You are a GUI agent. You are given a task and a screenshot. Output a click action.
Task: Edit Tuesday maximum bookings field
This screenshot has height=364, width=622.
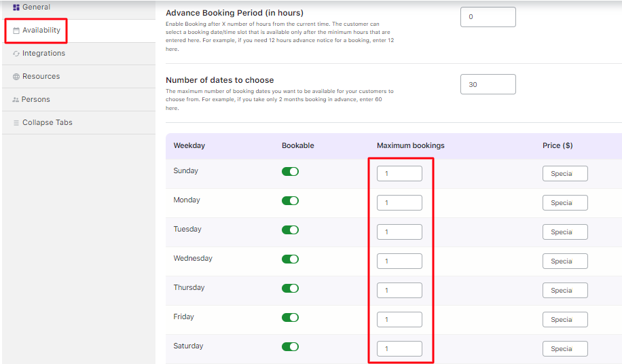point(399,232)
